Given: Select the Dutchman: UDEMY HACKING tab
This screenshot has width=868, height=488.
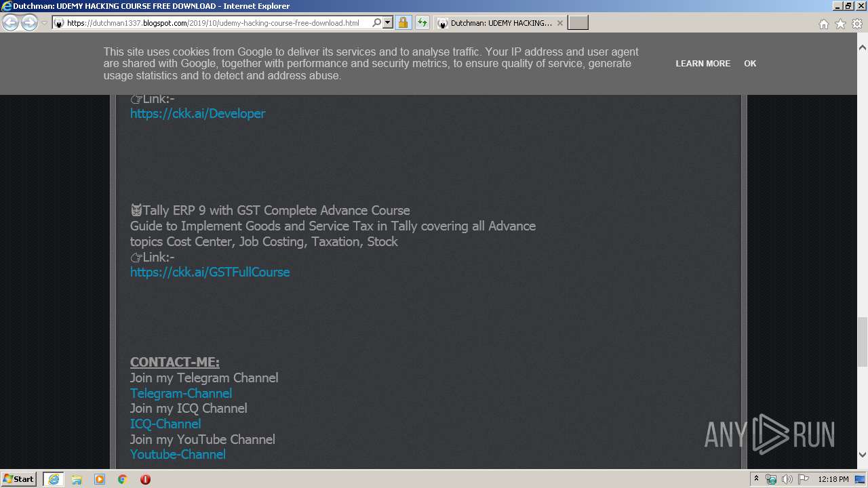Looking at the screenshot, I should [500, 23].
